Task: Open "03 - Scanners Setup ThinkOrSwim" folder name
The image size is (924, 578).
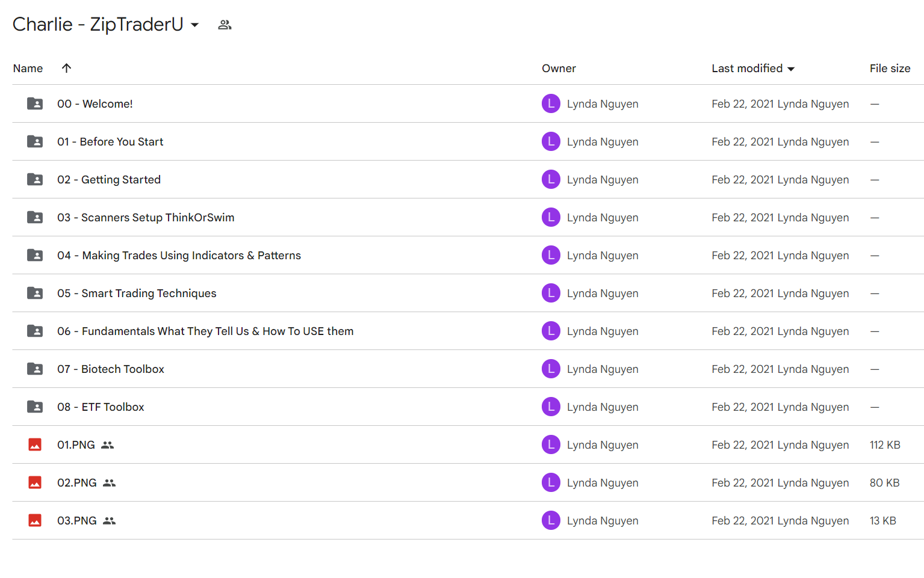Action: pyautogui.click(x=146, y=218)
